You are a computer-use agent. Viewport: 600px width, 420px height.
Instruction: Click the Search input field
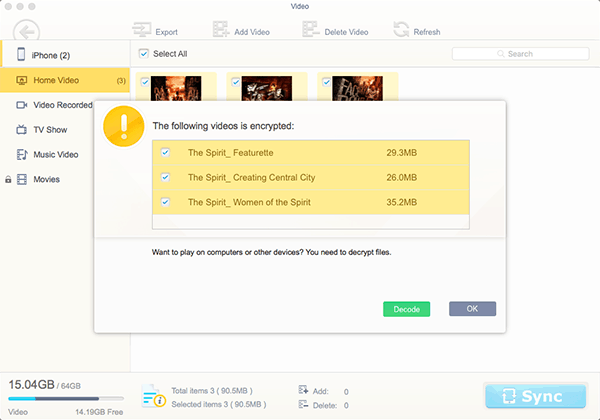pyautogui.click(x=520, y=54)
